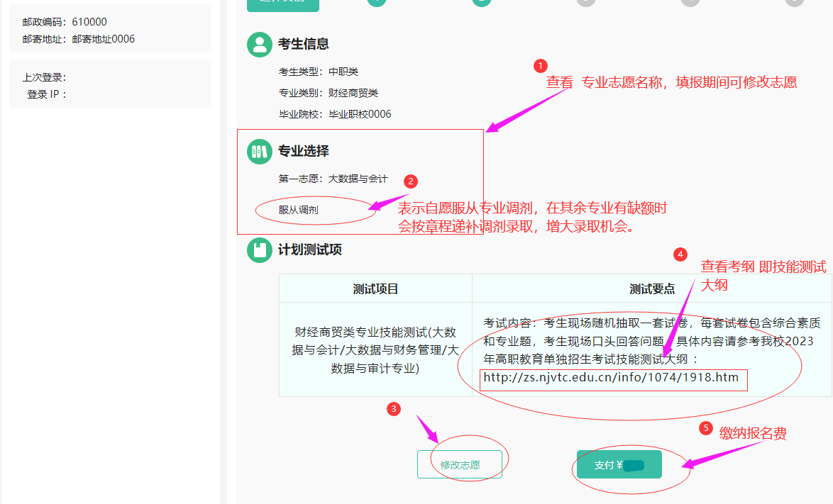Click the red annotation badge number 4
The width and height of the screenshot is (833, 504).
pos(680,254)
